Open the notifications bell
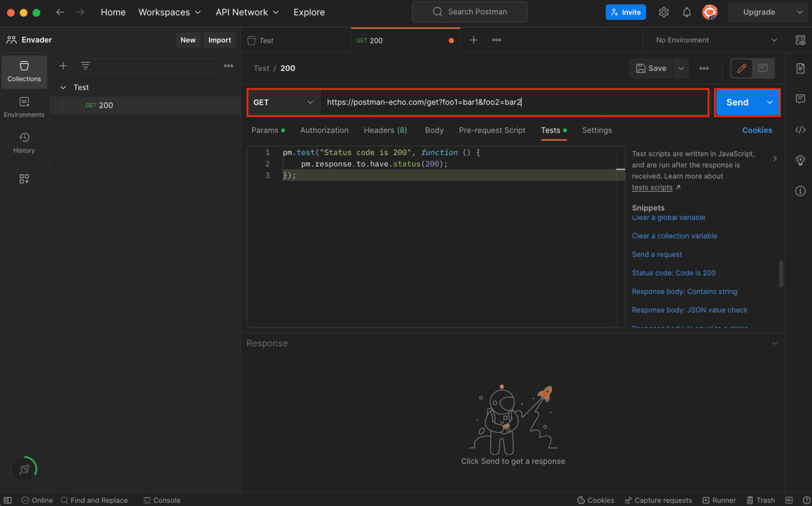 (x=686, y=12)
